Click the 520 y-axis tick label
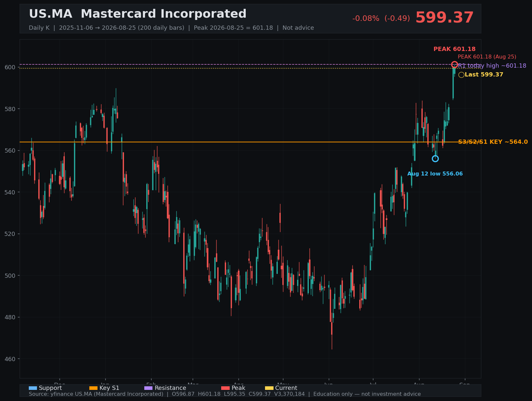The width and height of the screenshot is (532, 401). pyautogui.click(x=10, y=234)
